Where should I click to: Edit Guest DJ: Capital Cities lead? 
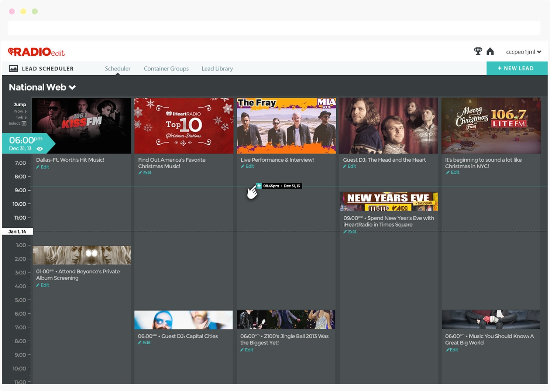click(x=144, y=343)
